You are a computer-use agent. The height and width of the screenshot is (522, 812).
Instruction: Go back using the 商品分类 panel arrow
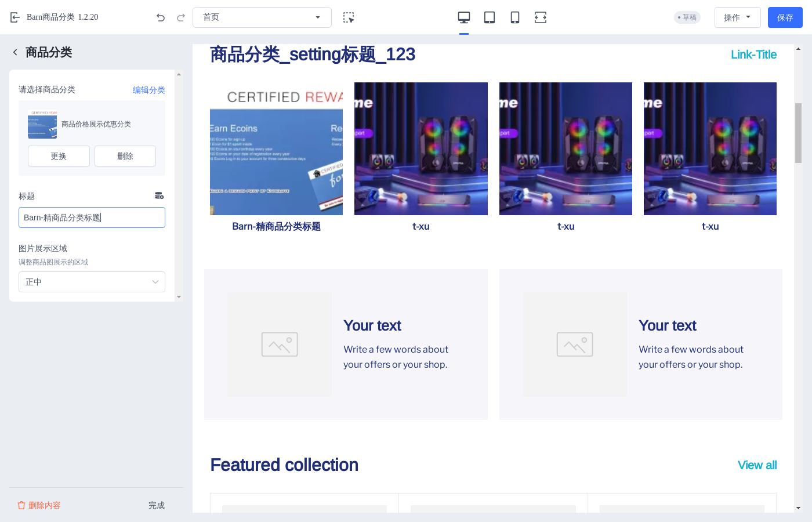click(14, 52)
